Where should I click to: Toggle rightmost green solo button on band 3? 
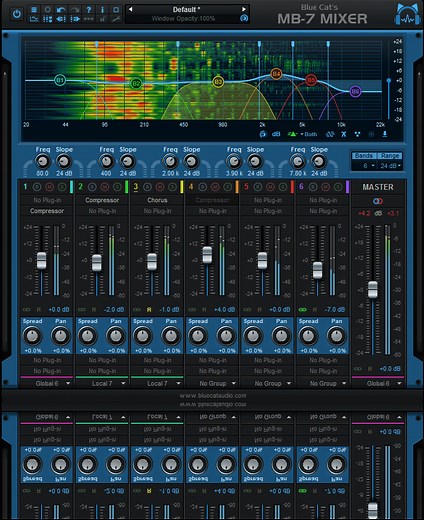point(172,187)
